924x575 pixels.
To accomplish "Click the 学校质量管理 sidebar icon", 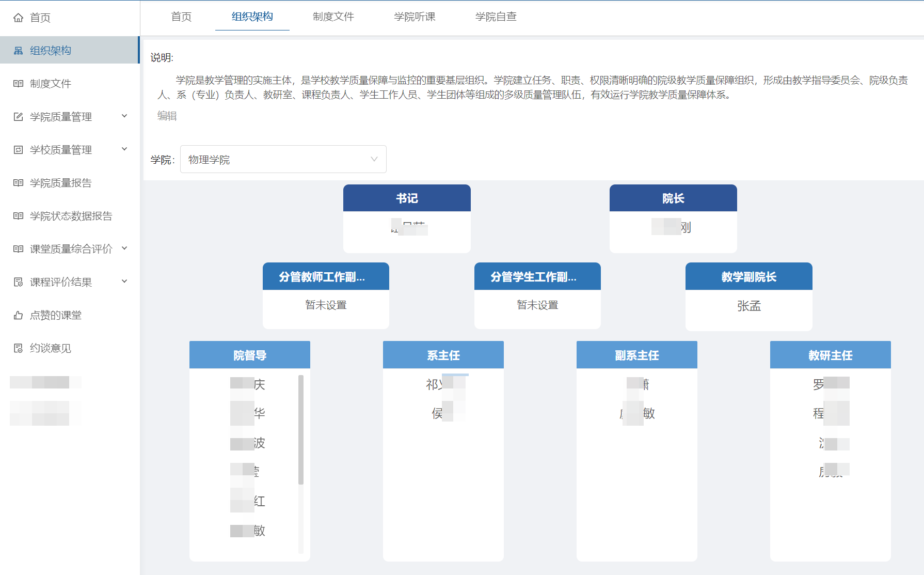I will (18, 150).
